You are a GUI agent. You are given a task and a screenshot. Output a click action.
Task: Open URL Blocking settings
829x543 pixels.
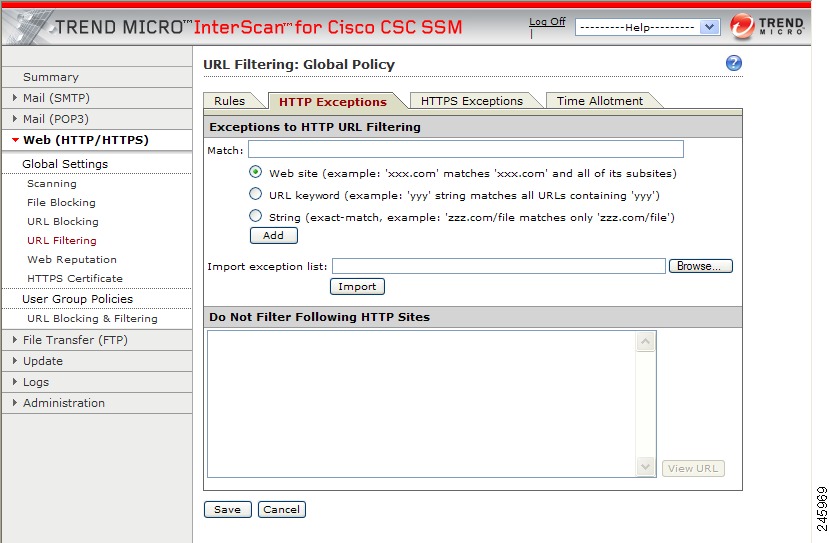coord(62,222)
